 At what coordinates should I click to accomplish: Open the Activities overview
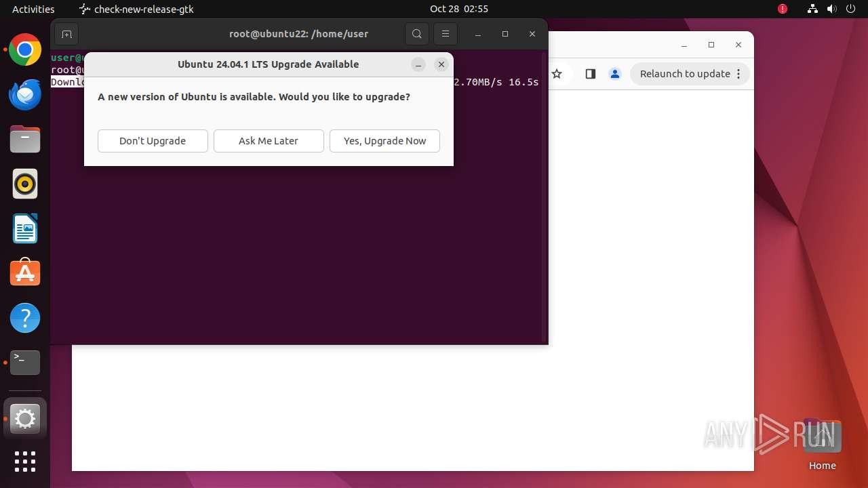33,9
